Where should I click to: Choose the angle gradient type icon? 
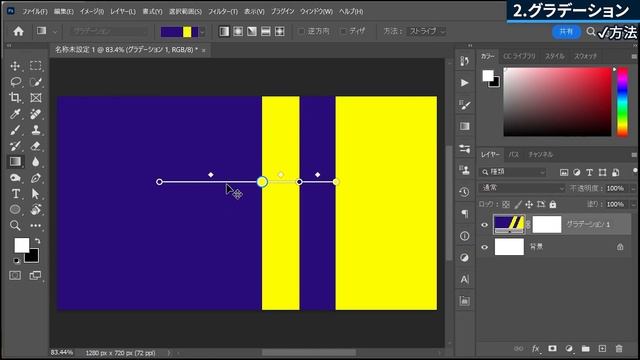coord(252,31)
